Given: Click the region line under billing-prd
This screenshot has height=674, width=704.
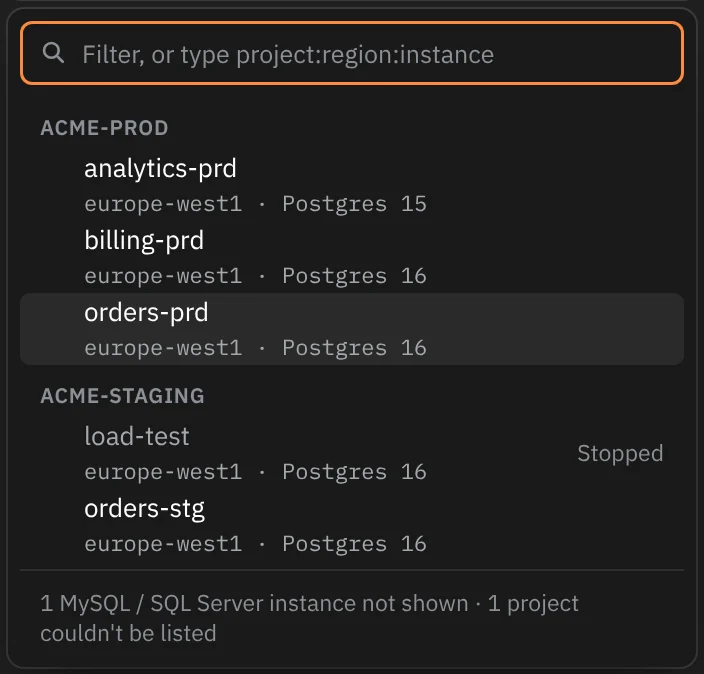Looking at the screenshot, I should [x=255, y=276].
